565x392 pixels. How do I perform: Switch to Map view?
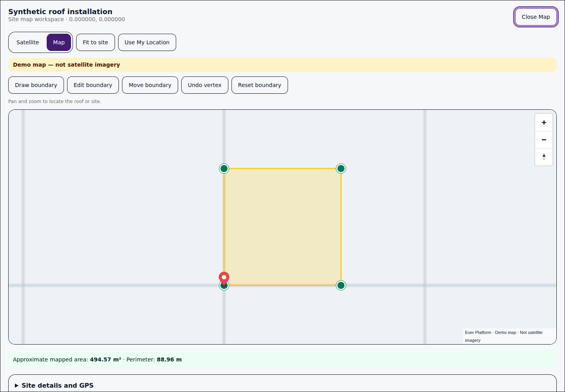coord(59,42)
